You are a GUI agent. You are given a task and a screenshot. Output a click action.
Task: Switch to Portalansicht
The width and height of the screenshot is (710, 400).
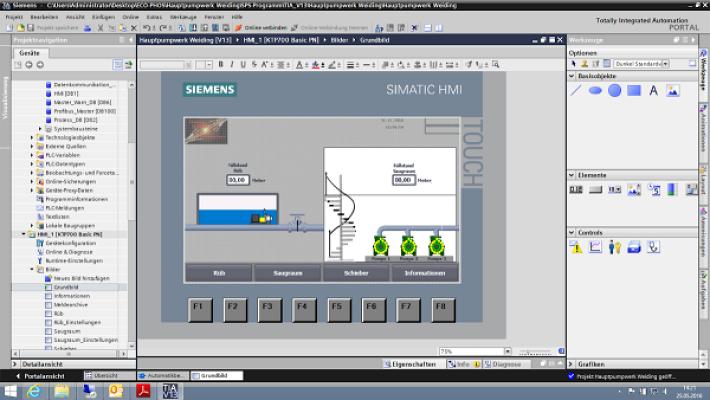[x=40, y=376]
